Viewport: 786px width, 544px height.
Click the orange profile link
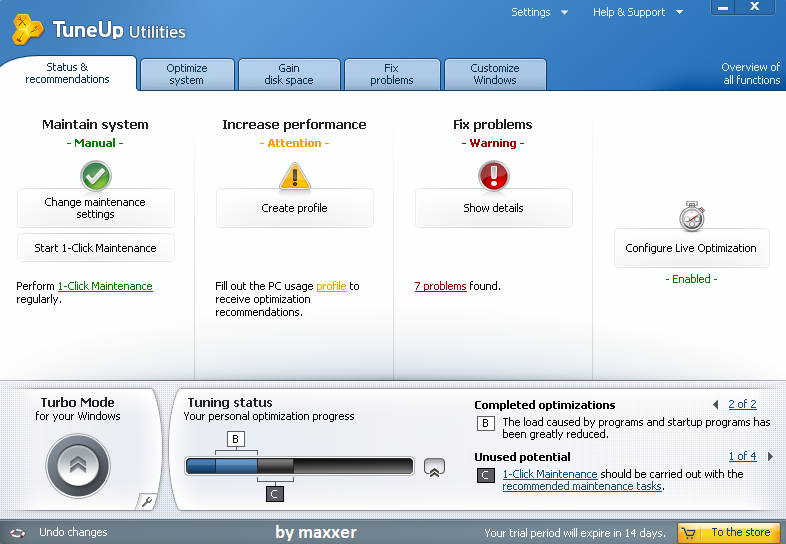[x=331, y=286]
